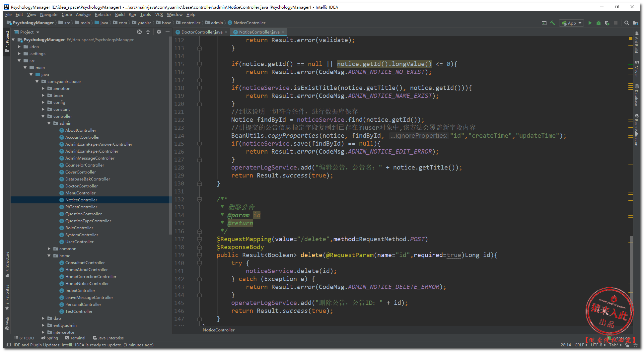Select UserController in the project tree
The image size is (644, 352).
coord(79,242)
